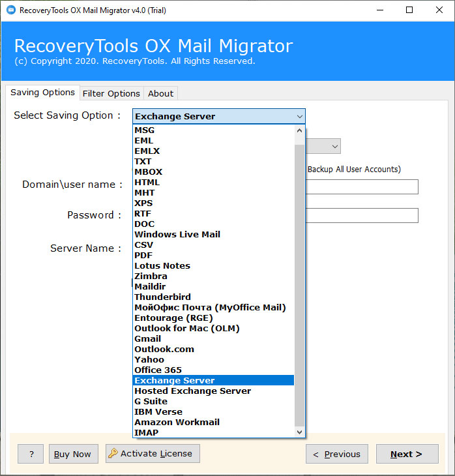This screenshot has height=476, width=455.
Task: Select DOC from the list
Action: [x=214, y=224]
